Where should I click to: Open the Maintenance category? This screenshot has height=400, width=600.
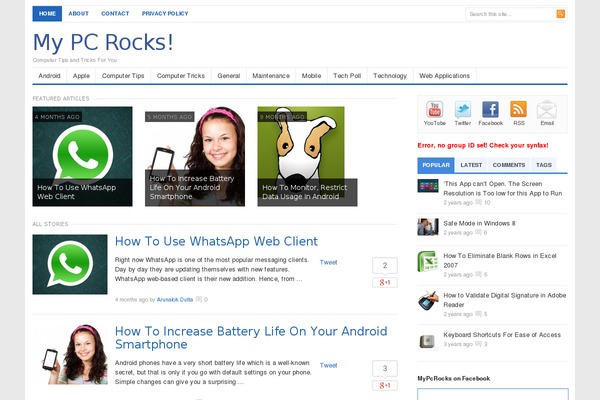(x=271, y=76)
